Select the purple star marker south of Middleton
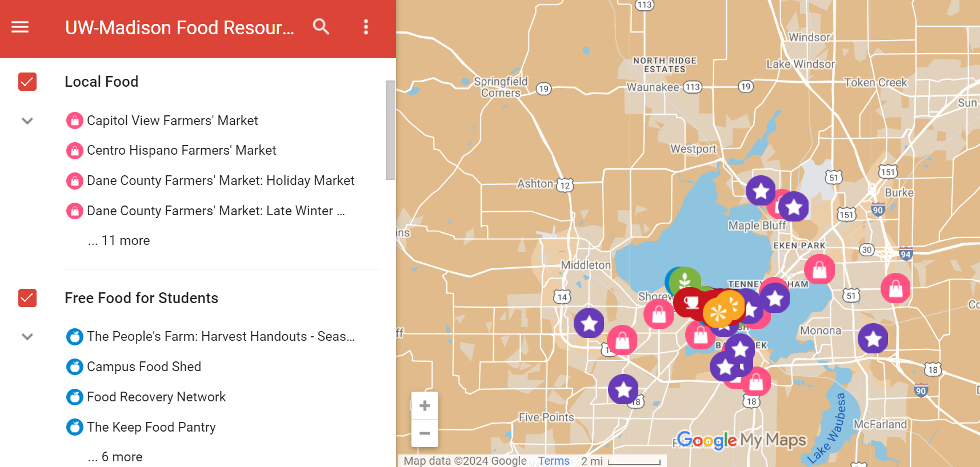This screenshot has height=467, width=980. pyautogui.click(x=589, y=323)
